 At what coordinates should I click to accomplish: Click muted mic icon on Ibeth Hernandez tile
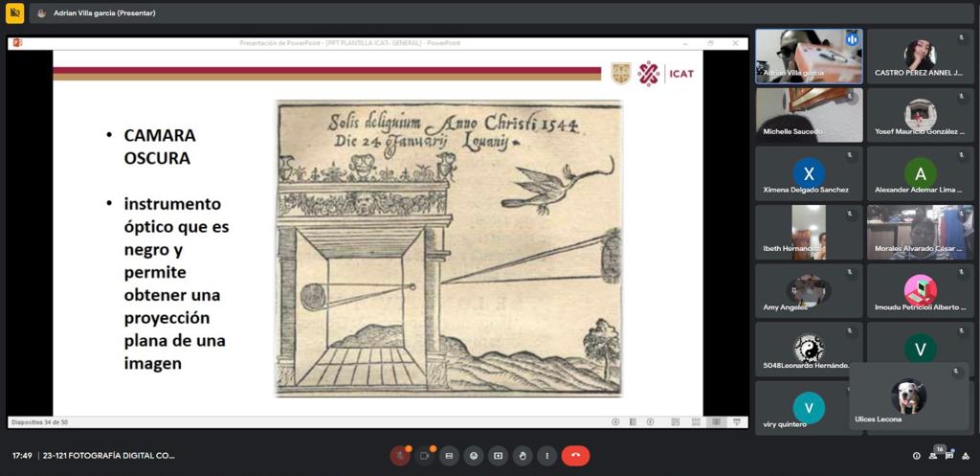click(x=850, y=215)
